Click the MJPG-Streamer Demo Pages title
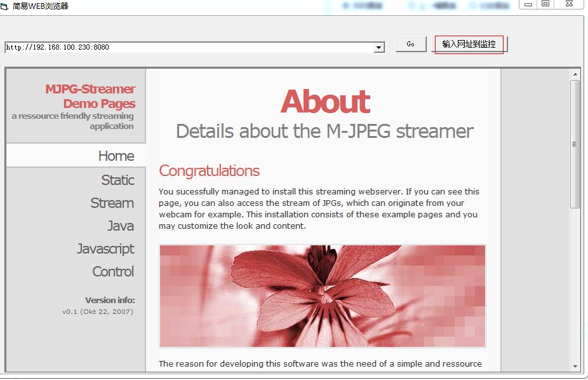588x380 pixels. (90, 97)
